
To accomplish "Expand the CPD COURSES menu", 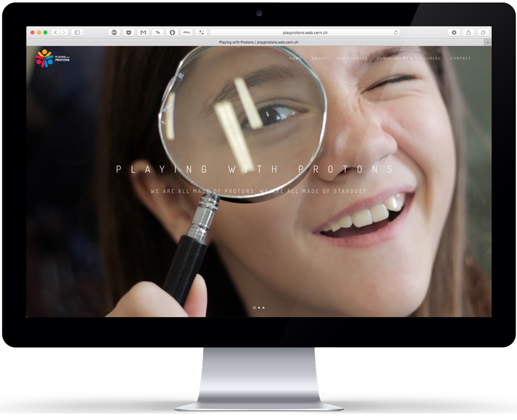I will click(x=352, y=59).
